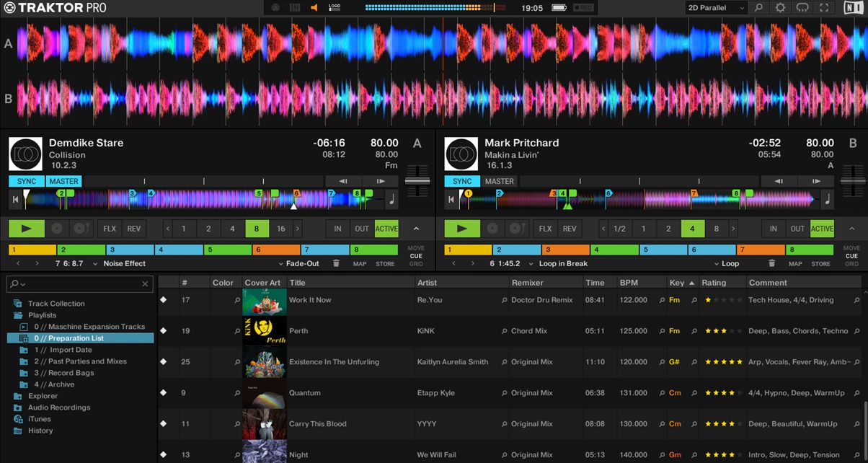This screenshot has width=868, height=463.
Task: Click the REC audio recorder indicator
Action: click(x=585, y=8)
